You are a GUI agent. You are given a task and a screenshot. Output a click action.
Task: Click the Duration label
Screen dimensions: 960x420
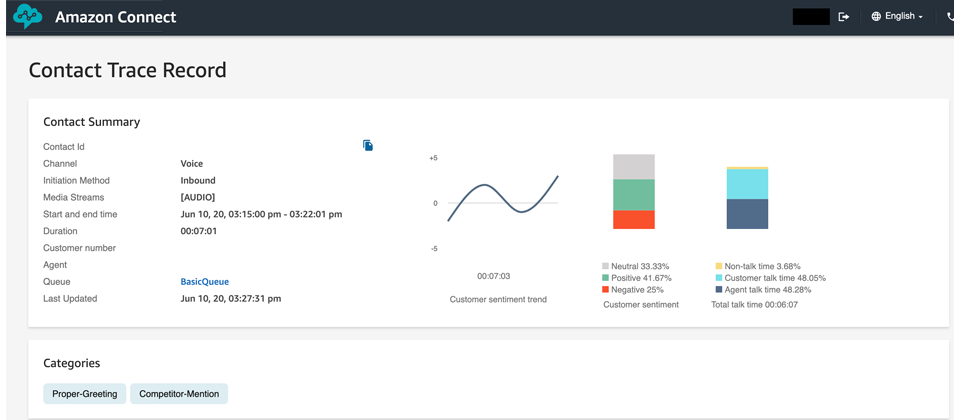coord(60,231)
